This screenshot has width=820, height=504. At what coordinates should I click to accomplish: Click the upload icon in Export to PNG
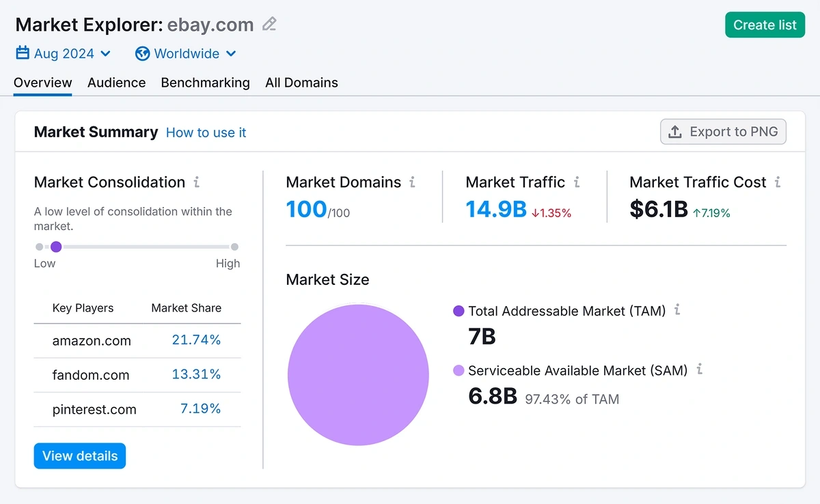click(x=675, y=132)
